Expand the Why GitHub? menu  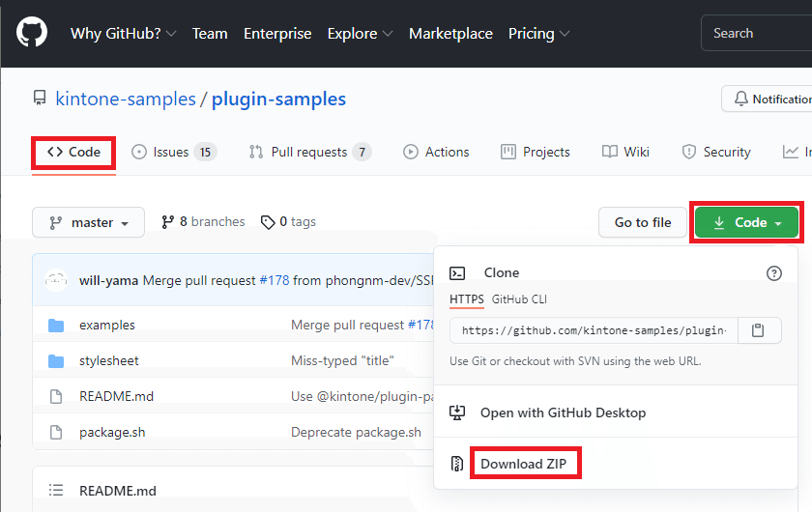click(x=123, y=33)
